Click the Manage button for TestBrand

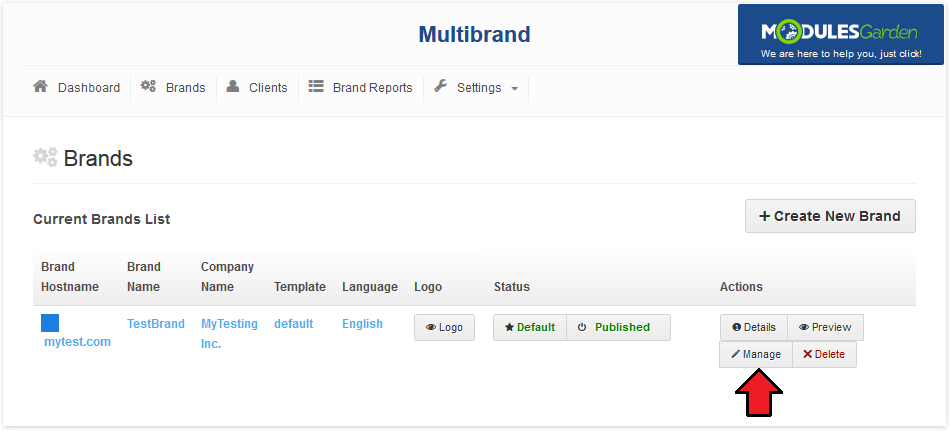[756, 355]
